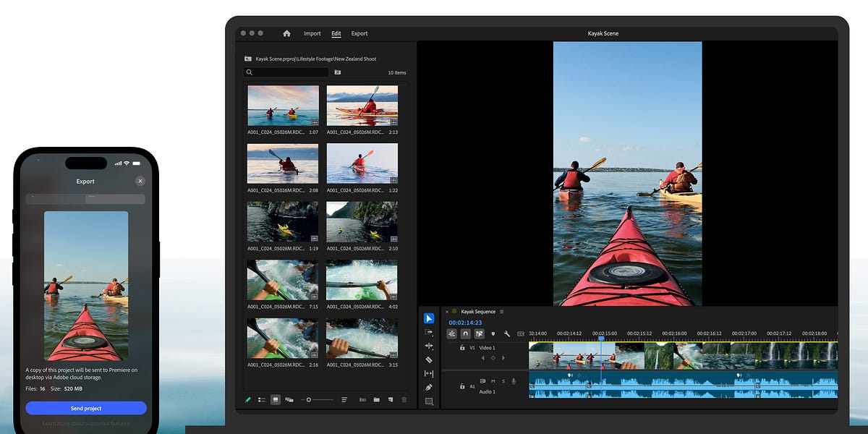Switch project panel to list view
This screenshot has width=868, height=434.
262,399
